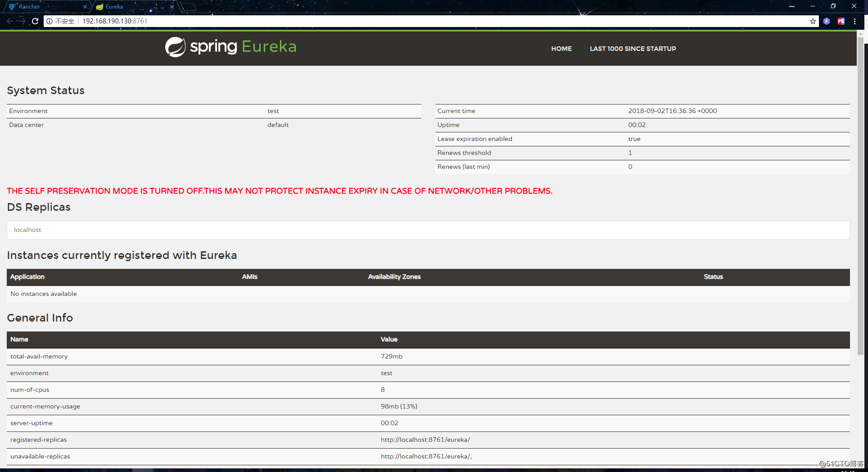
Task: Click the AMIs column header
Action: pos(250,277)
